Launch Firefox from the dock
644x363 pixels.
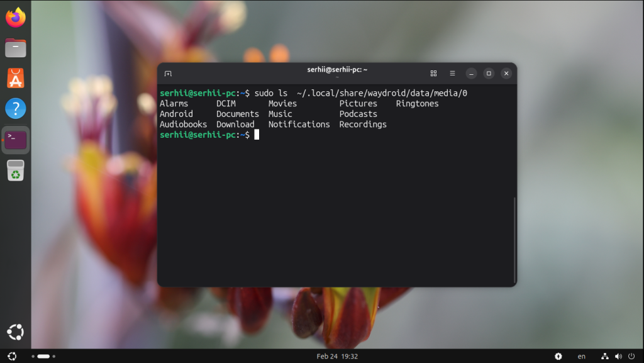pos(16,18)
